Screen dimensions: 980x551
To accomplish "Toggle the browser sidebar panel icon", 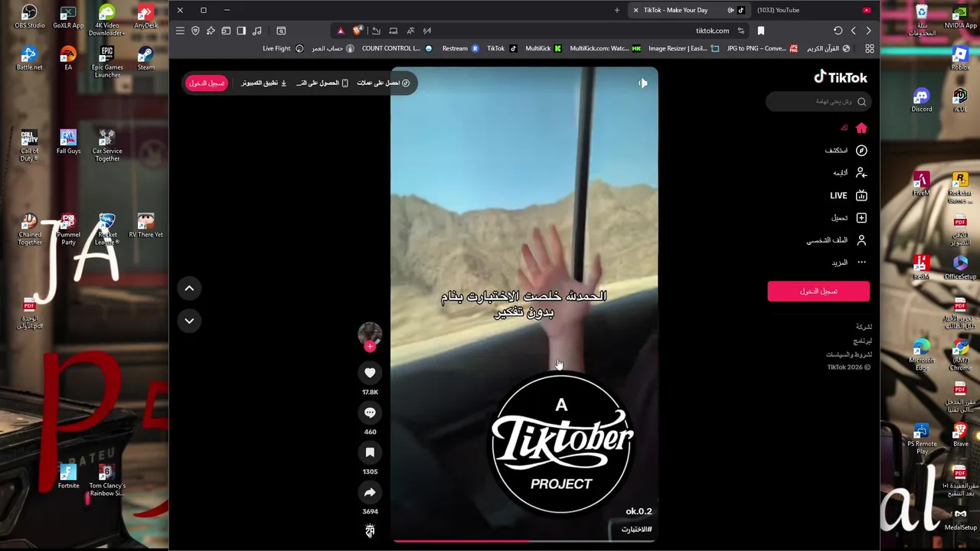I will (x=241, y=31).
